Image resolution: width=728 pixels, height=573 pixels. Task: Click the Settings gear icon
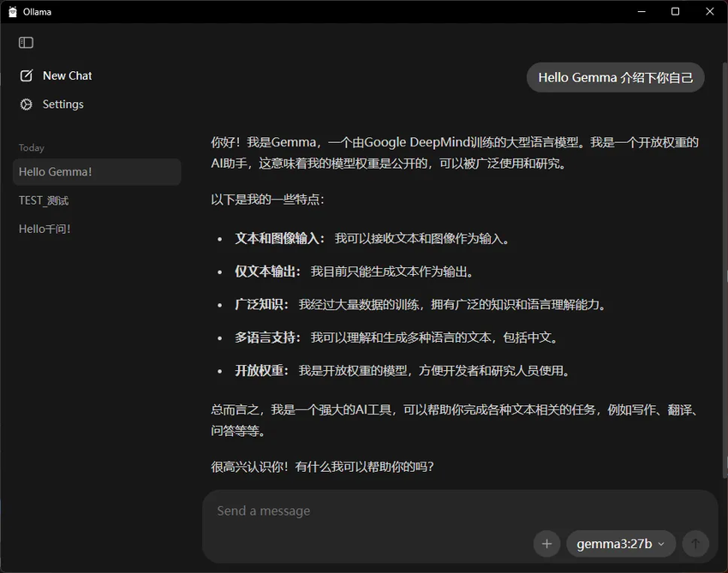[26, 104]
